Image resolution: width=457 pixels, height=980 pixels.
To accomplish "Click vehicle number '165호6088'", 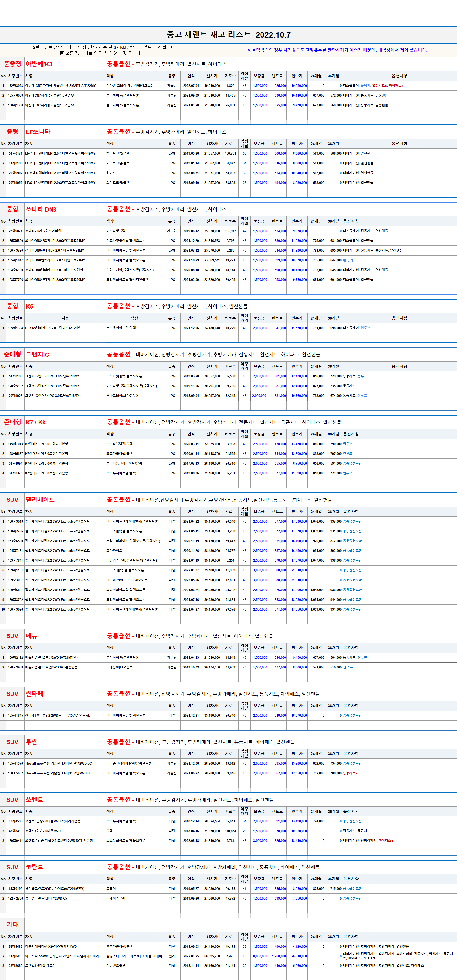I will point(15,96).
